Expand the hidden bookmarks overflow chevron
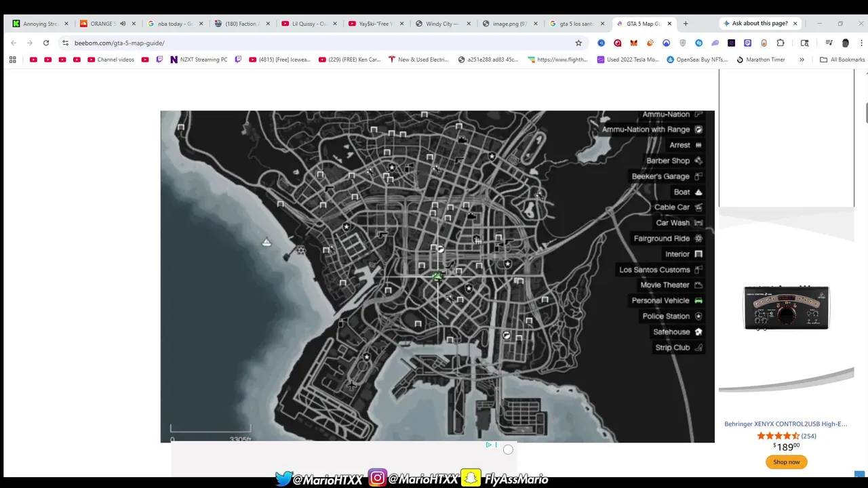The height and width of the screenshot is (488, 868). (x=802, y=60)
